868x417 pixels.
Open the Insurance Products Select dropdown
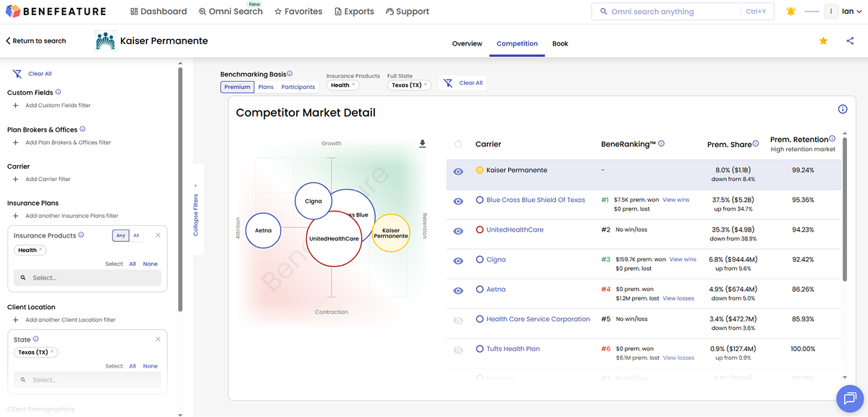point(87,277)
